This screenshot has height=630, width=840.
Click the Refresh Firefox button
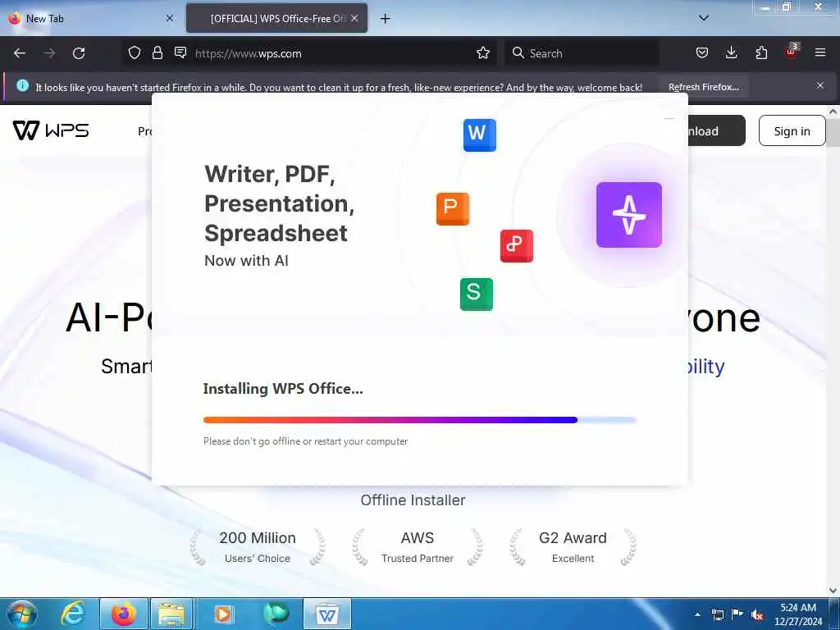703,87
